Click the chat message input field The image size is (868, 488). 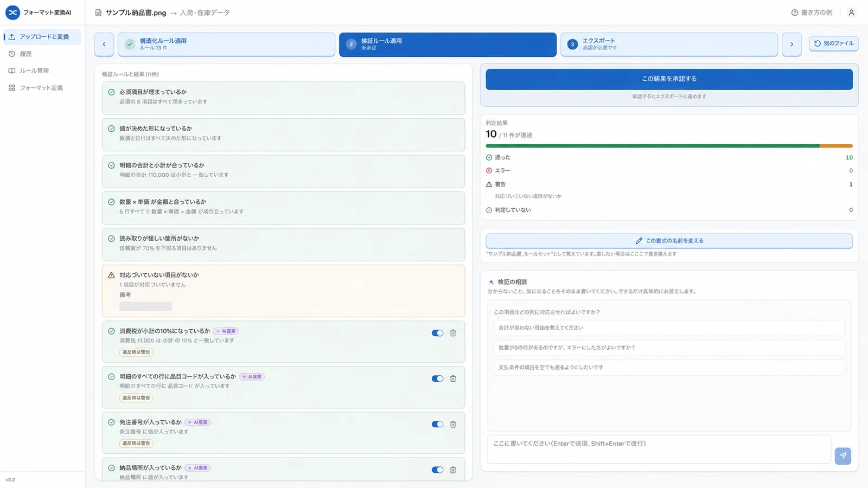click(x=659, y=449)
